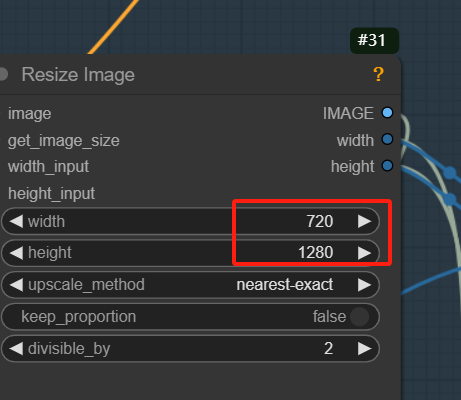This screenshot has height=400, width=461.
Task: Select the #31 node ID badge
Action: pyautogui.click(x=374, y=40)
